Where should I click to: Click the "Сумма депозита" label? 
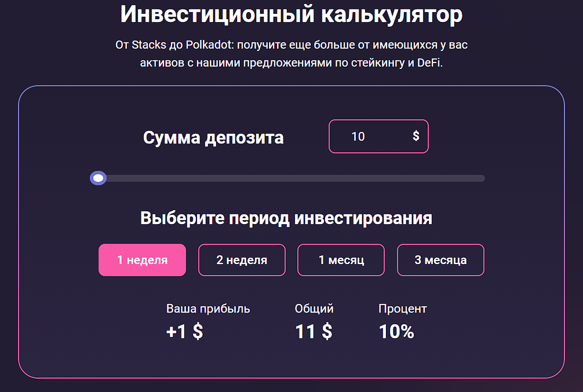point(213,138)
